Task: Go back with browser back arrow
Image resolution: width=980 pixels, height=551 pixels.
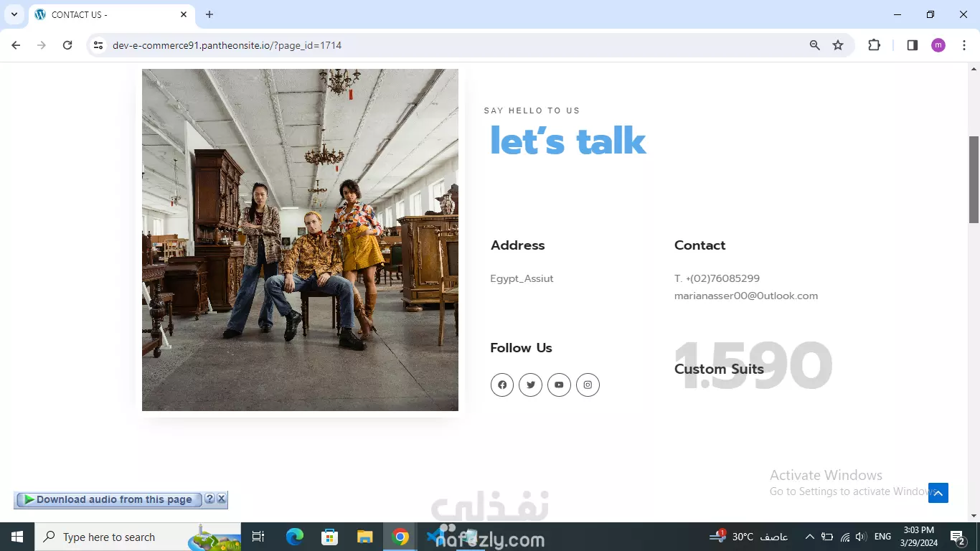Action: tap(16, 45)
